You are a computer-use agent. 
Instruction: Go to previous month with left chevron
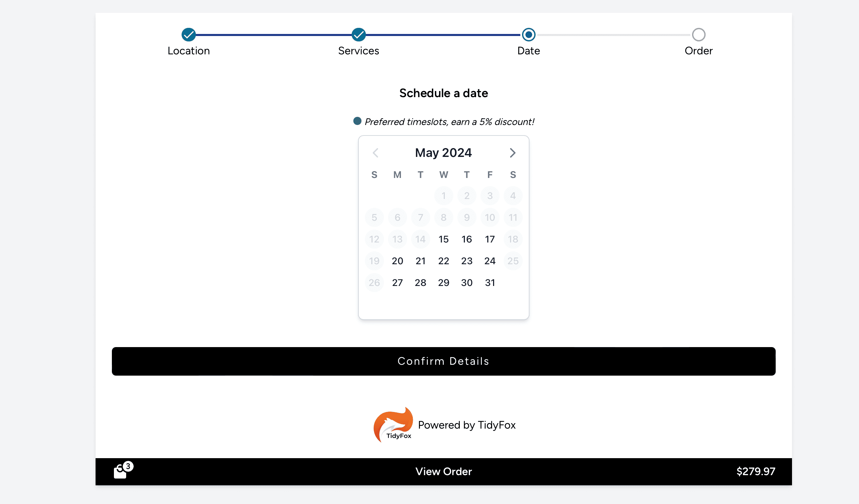pyautogui.click(x=375, y=153)
